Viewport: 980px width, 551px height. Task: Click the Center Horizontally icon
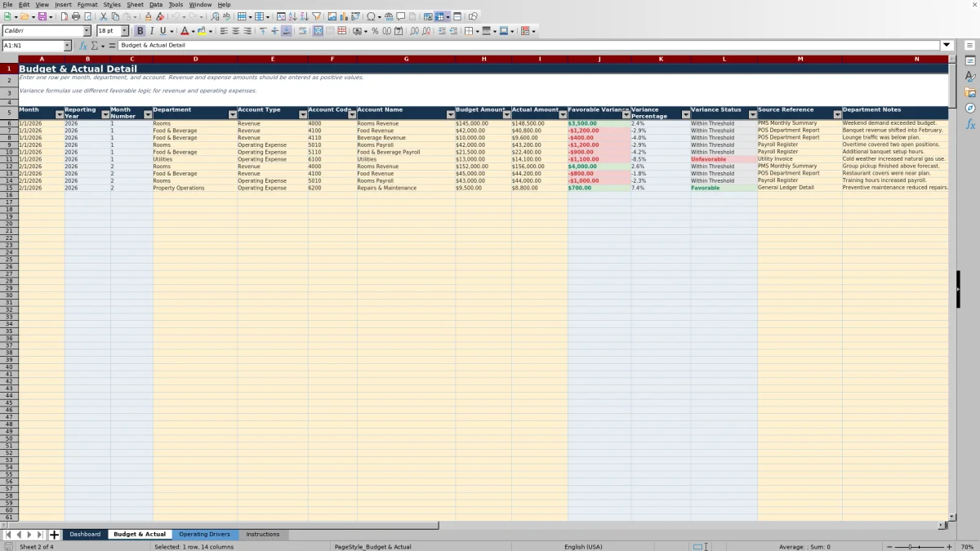tap(235, 31)
